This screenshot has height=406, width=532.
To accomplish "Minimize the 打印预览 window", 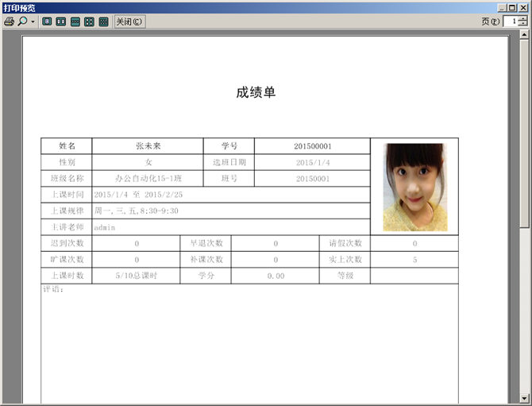I will coord(503,7).
